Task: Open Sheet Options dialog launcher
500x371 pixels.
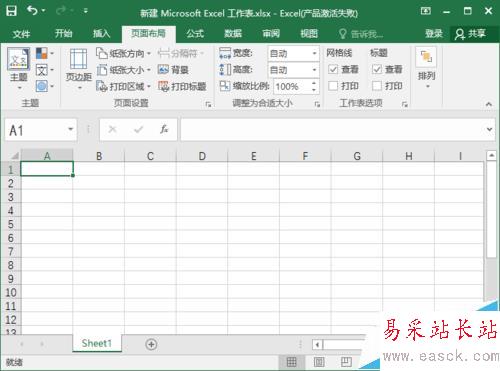Action: pos(405,104)
